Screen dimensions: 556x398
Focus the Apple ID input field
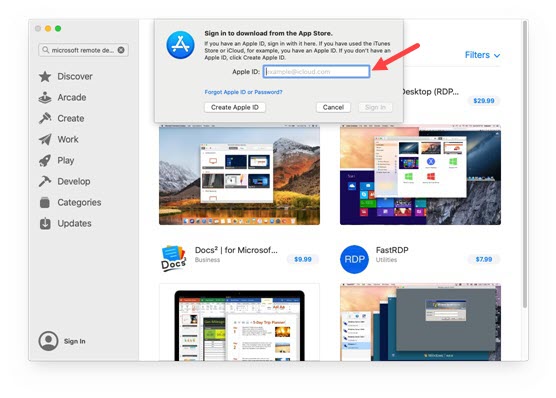coord(316,72)
